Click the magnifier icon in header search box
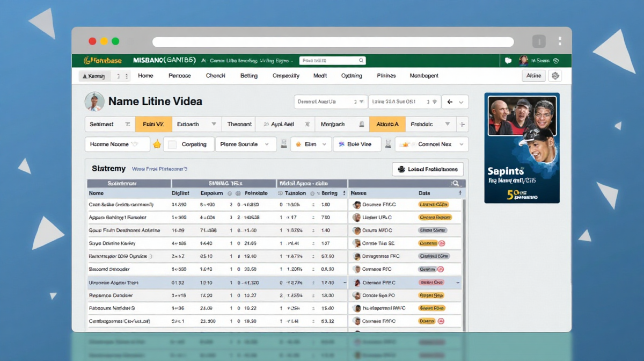Viewport: 644px width, 361px height. tap(361, 61)
